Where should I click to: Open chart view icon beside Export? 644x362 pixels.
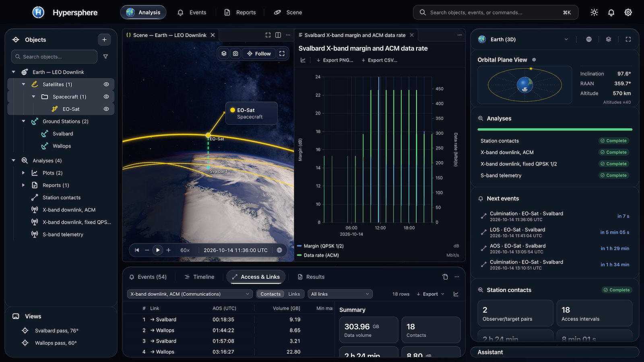(456, 294)
